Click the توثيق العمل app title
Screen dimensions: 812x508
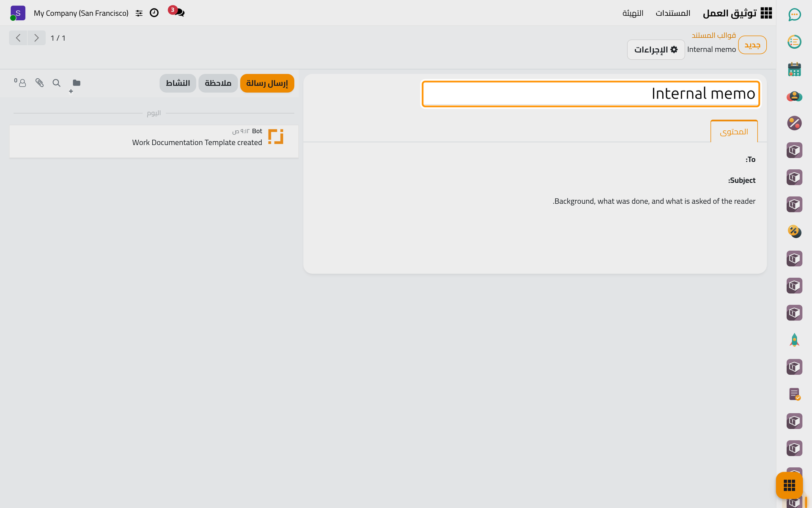(730, 13)
